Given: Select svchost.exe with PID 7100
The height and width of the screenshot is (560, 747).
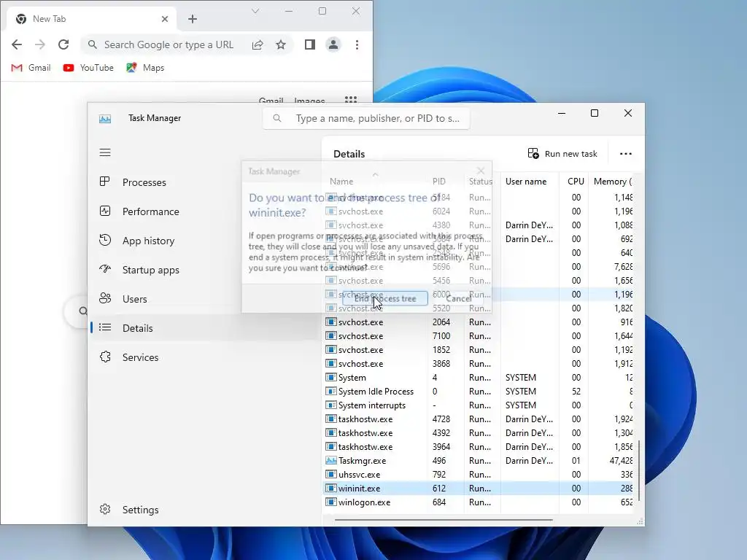Looking at the screenshot, I should (x=479, y=335).
